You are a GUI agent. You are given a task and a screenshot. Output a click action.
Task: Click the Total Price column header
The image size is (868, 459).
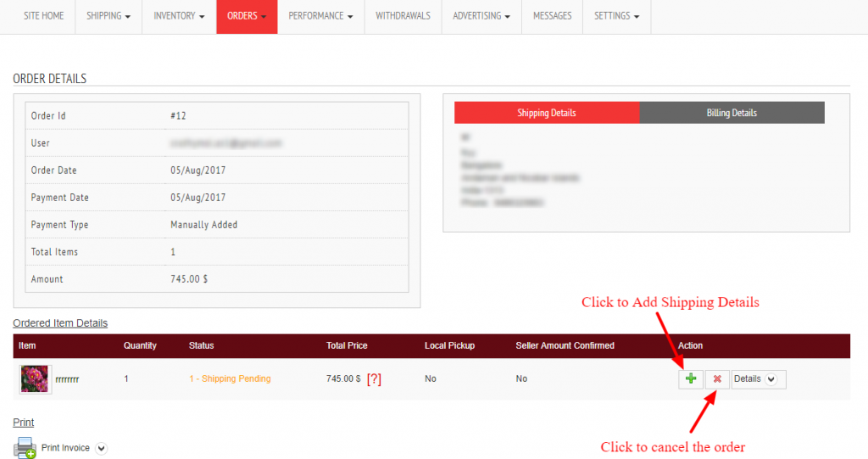click(347, 345)
